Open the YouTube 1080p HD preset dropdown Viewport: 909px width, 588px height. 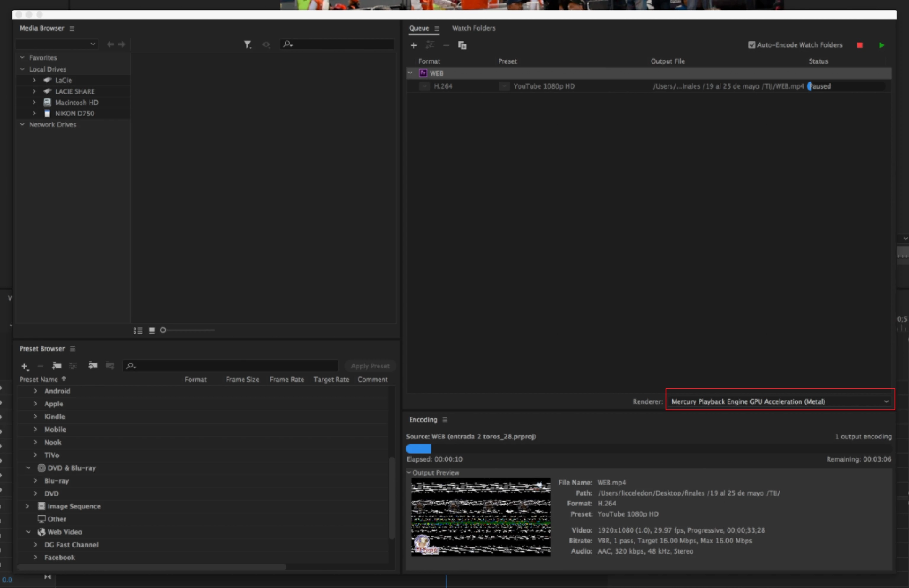pos(504,86)
